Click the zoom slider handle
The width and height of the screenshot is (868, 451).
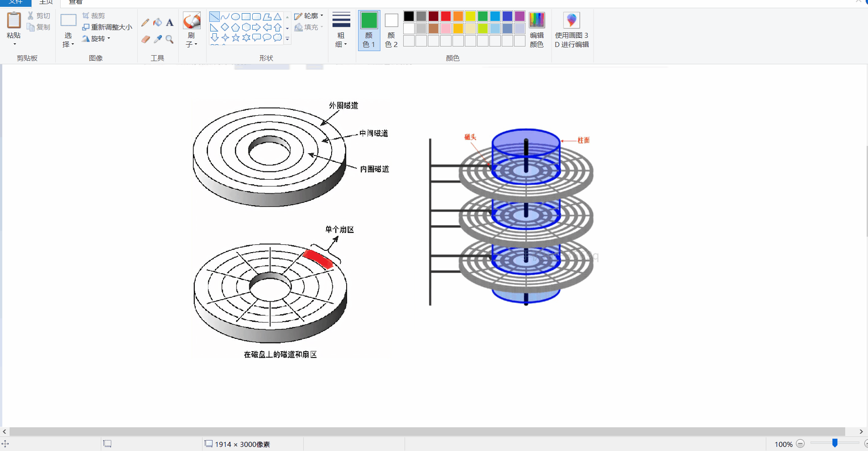[835, 443]
